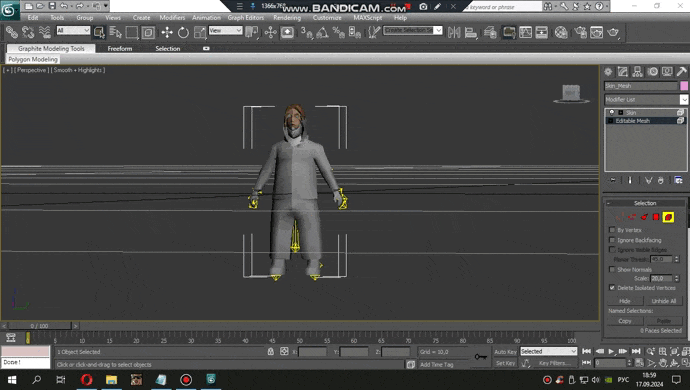The width and height of the screenshot is (690, 390).
Task: Open the Animation menu
Action: [206, 18]
